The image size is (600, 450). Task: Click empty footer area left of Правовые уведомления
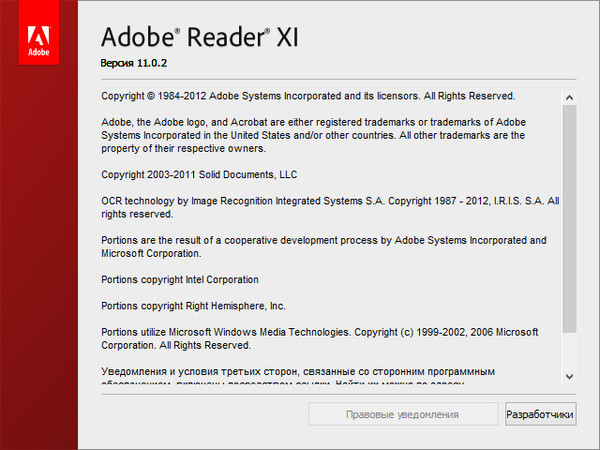click(200, 414)
